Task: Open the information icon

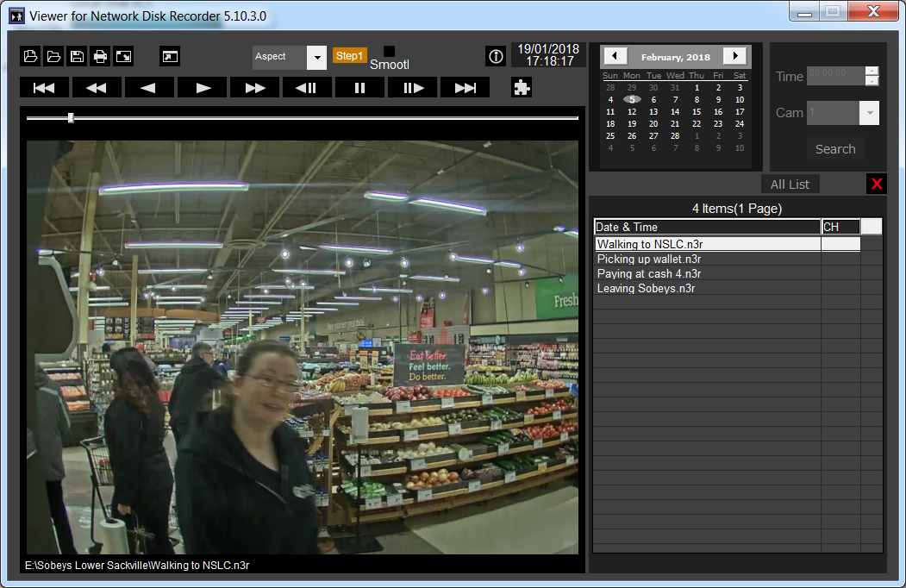Action: [x=496, y=57]
